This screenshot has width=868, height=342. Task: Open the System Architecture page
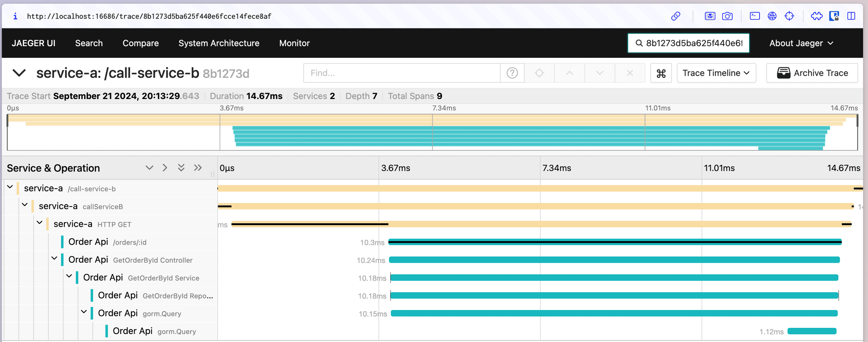[219, 43]
